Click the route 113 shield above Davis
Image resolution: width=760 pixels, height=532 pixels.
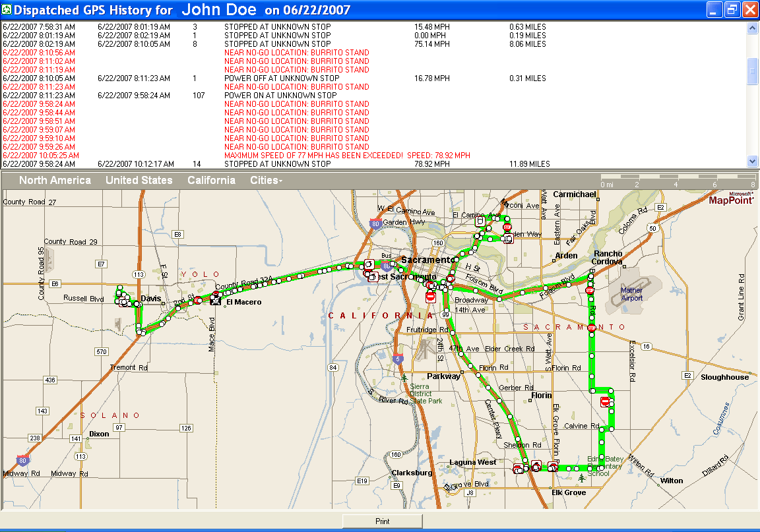(x=139, y=274)
